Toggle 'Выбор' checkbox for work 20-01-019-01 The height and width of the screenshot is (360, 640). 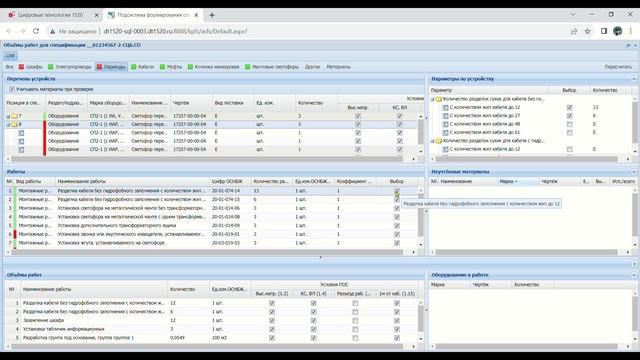click(397, 234)
